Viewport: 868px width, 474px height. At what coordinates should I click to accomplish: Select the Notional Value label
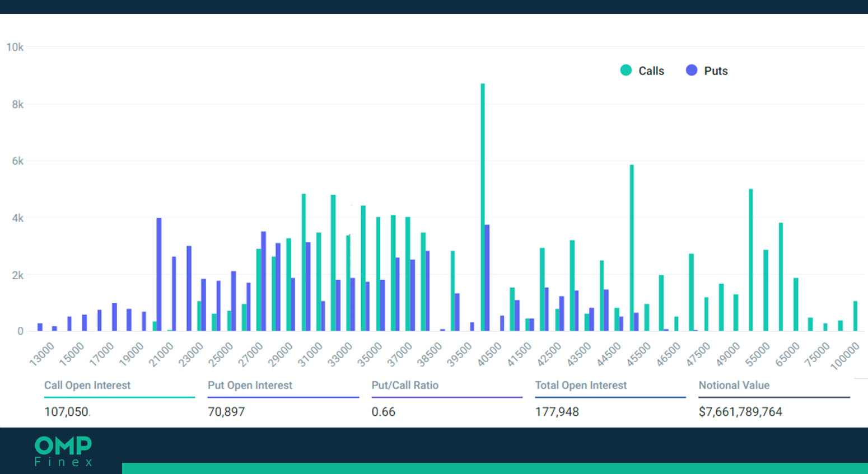coord(734,385)
